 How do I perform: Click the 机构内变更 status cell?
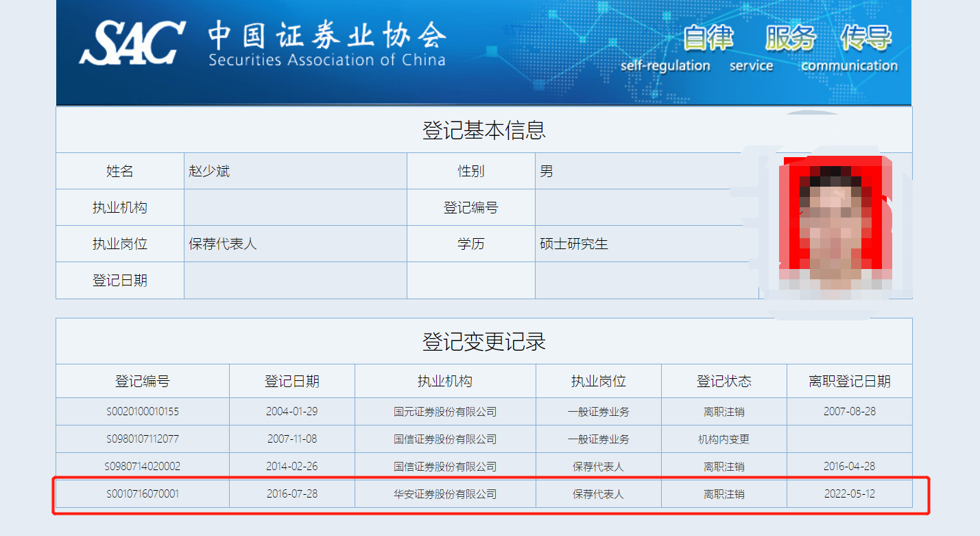click(x=724, y=439)
